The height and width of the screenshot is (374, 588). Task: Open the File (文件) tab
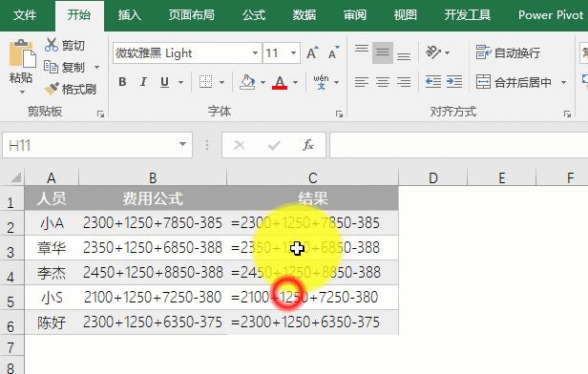(x=25, y=15)
